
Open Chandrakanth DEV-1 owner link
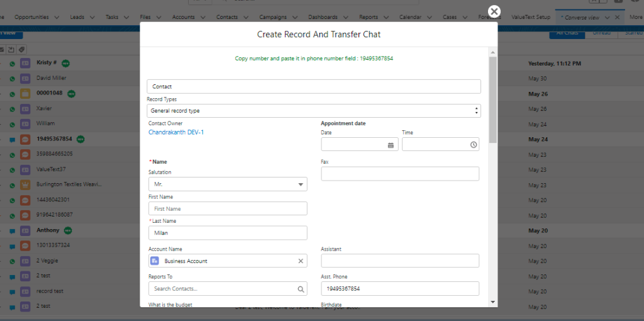176,132
